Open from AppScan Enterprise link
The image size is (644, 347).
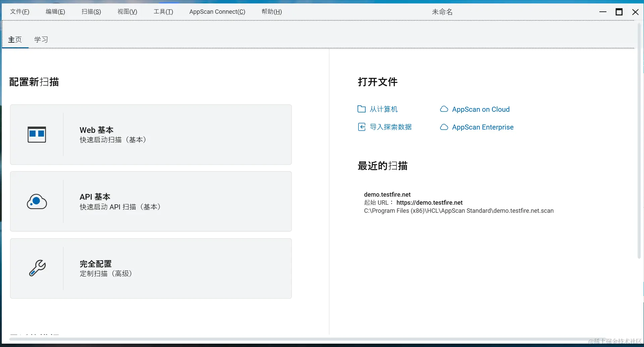pos(483,127)
